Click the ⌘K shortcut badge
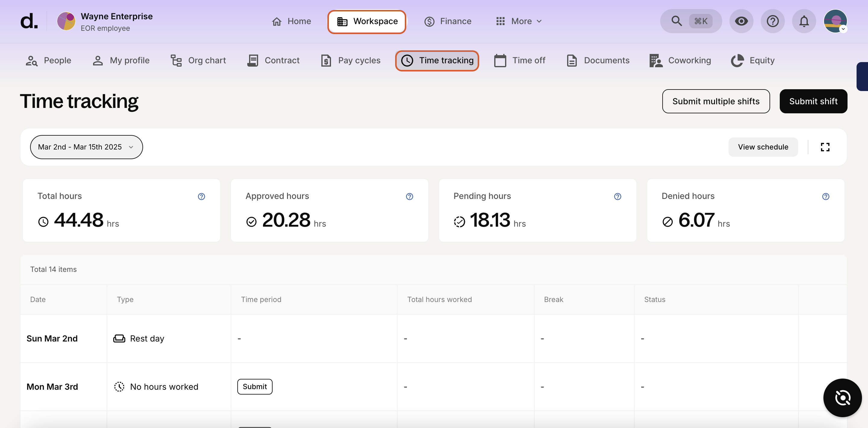This screenshot has height=428, width=868. pos(701,21)
